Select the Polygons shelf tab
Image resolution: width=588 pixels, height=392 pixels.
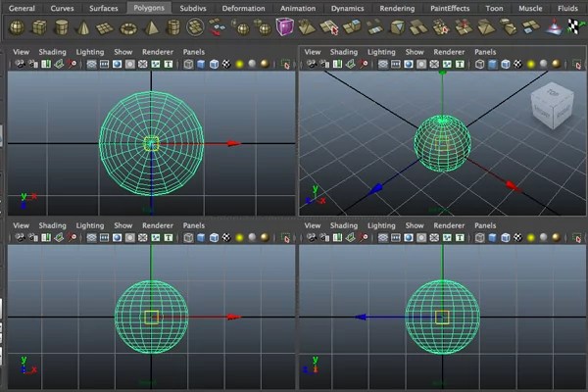tap(149, 8)
